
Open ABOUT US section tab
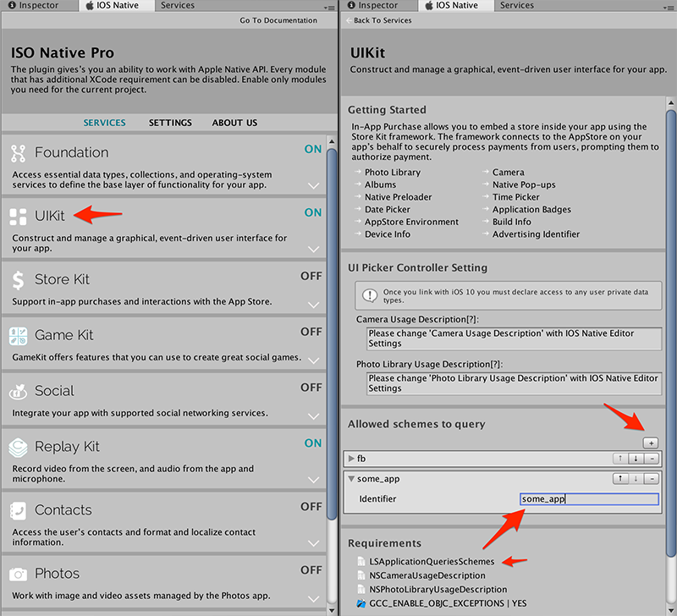[234, 123]
